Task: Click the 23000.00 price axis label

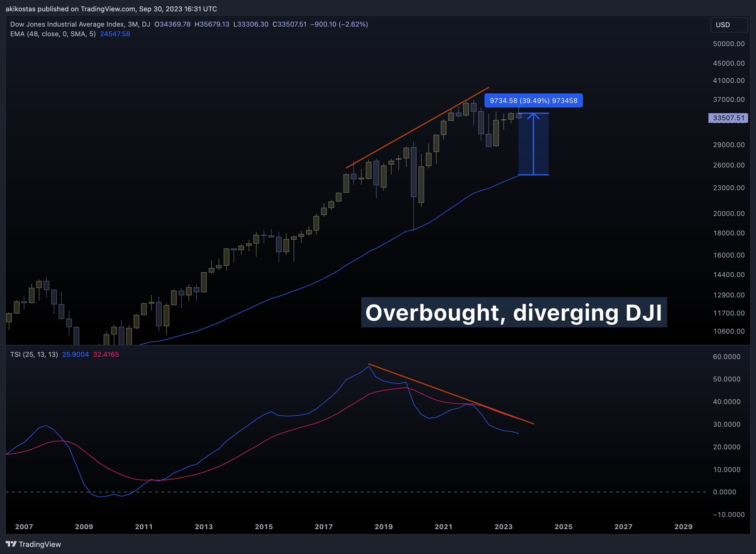Action: [x=729, y=188]
